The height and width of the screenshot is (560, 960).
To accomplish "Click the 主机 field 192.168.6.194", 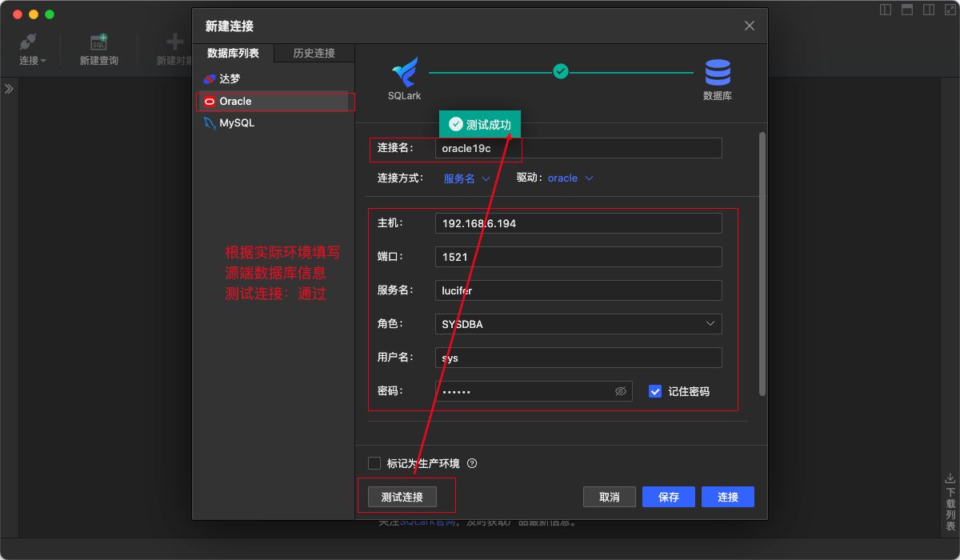I will click(x=578, y=223).
